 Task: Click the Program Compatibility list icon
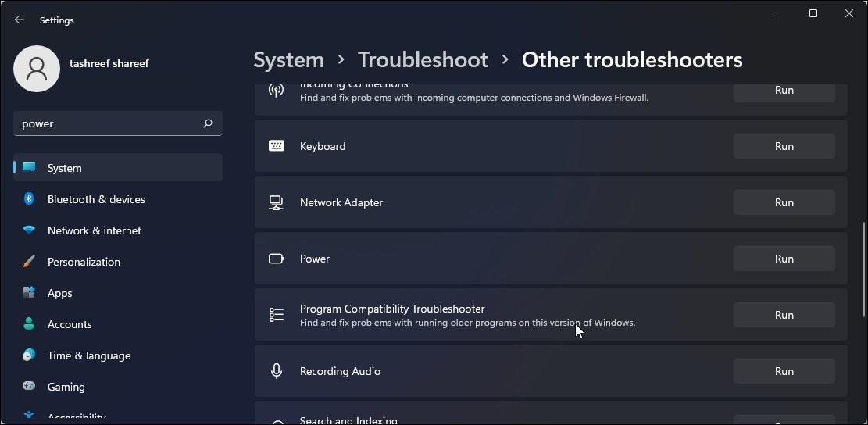point(277,315)
